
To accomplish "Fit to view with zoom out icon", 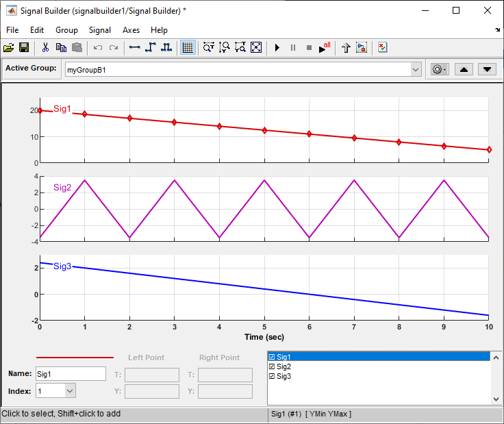I will [x=256, y=47].
